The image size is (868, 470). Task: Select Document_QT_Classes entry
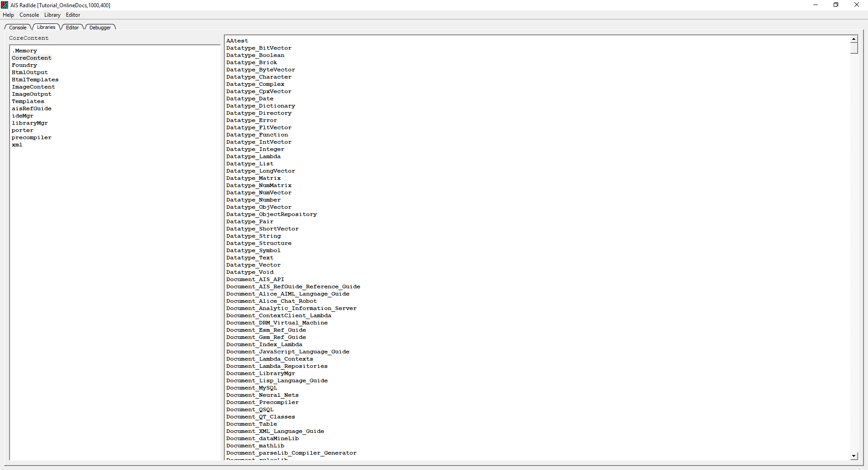point(261,417)
